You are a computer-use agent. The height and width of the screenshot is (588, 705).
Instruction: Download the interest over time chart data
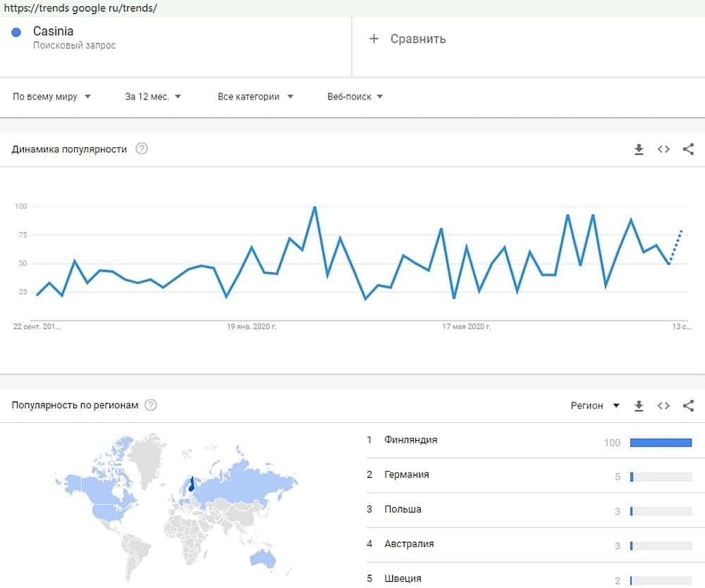point(639,149)
